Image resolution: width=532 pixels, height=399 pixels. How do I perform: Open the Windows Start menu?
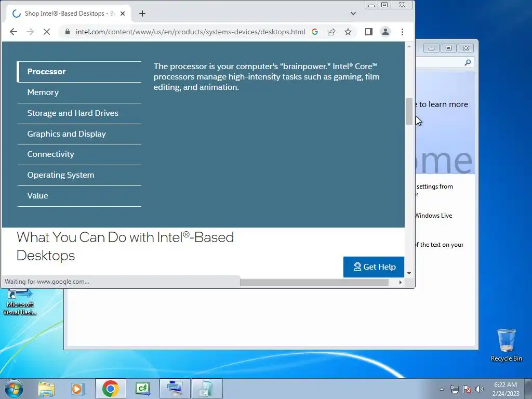[14, 389]
